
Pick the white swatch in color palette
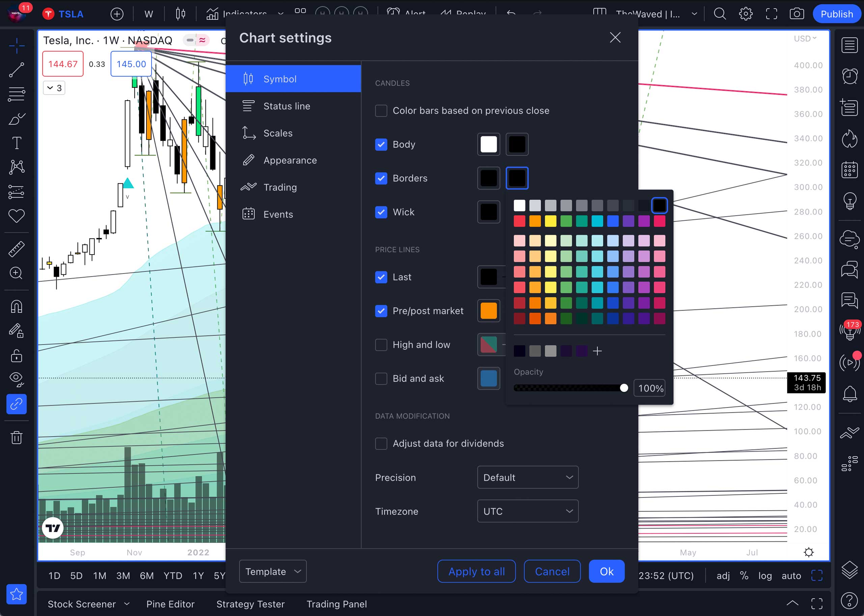pyautogui.click(x=520, y=206)
